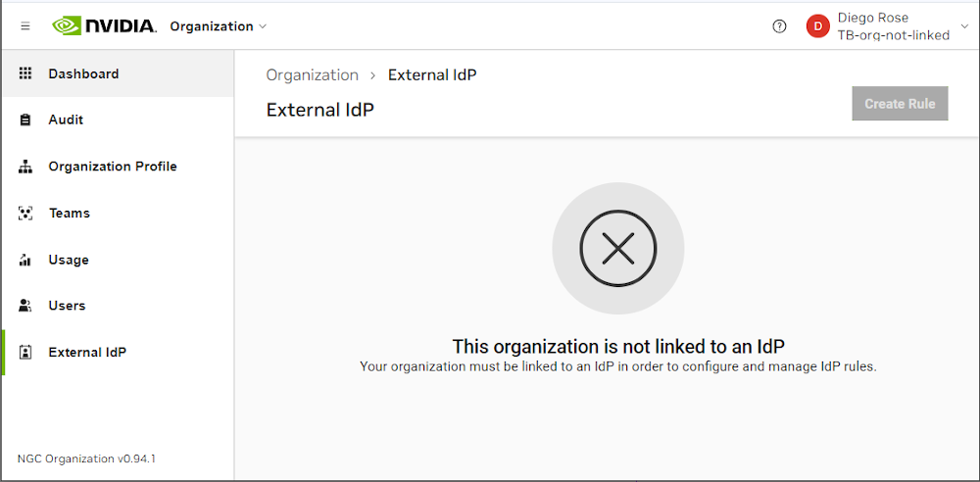Click the Audit clipboard icon
This screenshot has height=482, width=980.
click(26, 120)
